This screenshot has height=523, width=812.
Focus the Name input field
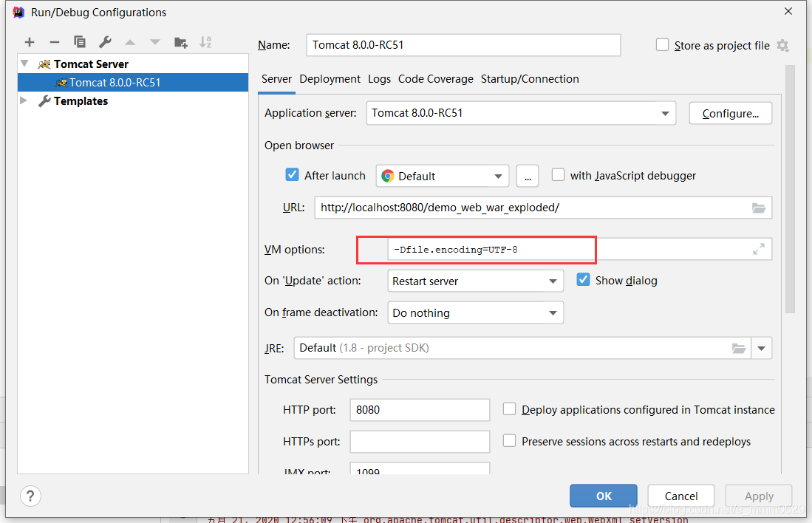click(x=463, y=45)
